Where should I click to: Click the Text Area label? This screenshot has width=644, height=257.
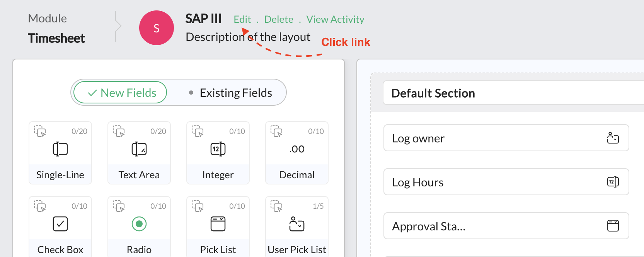[139, 175]
